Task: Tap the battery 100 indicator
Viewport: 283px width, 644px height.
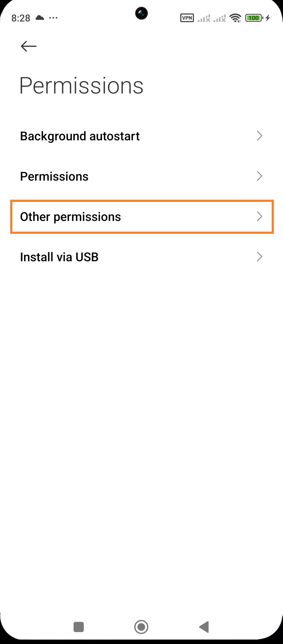Action: [x=254, y=18]
